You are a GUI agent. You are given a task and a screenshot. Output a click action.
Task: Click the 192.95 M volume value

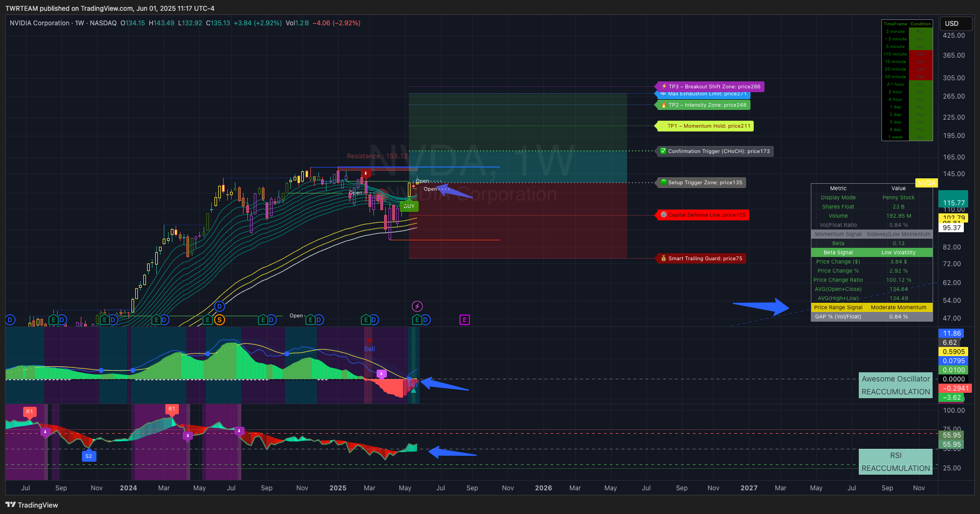pos(899,216)
